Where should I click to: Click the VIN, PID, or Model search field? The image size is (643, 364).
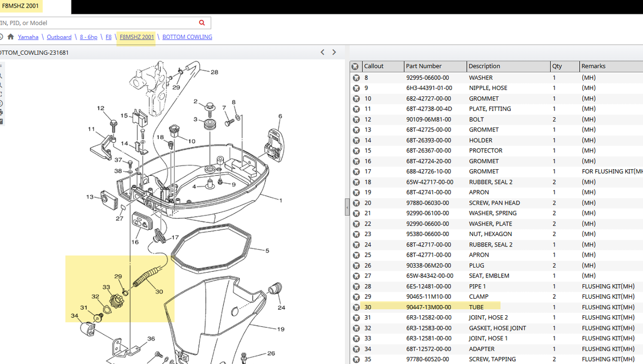(98, 23)
